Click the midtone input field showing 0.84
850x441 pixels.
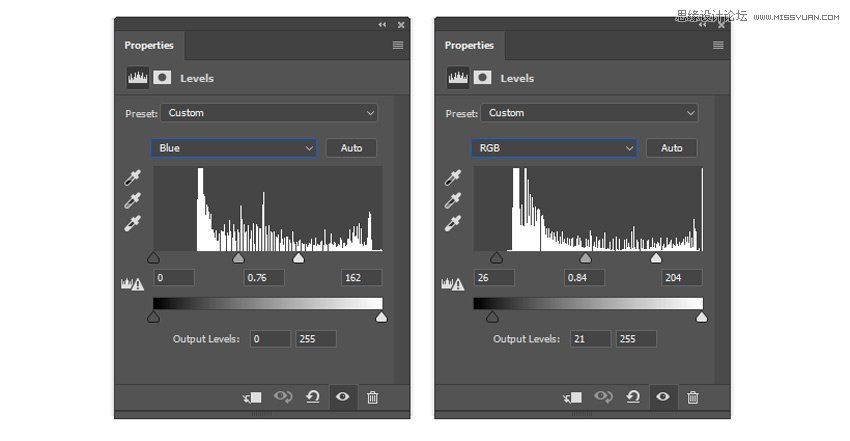pos(584,277)
